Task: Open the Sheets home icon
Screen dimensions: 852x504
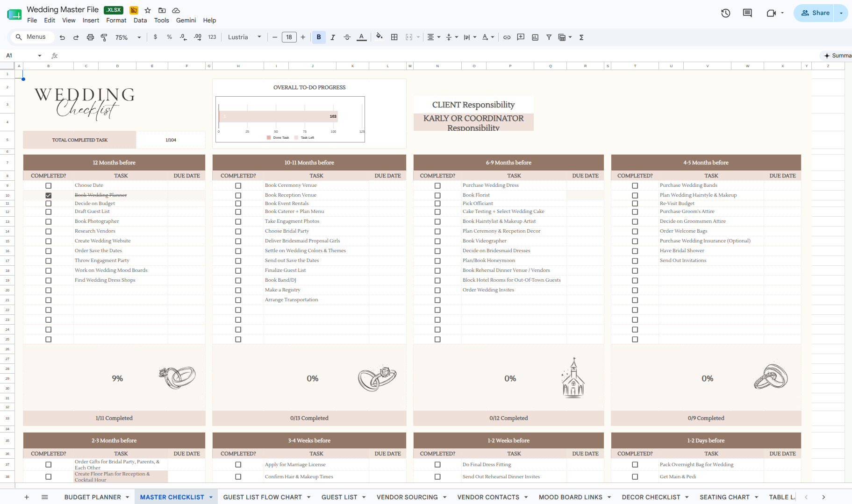Action: [x=14, y=14]
